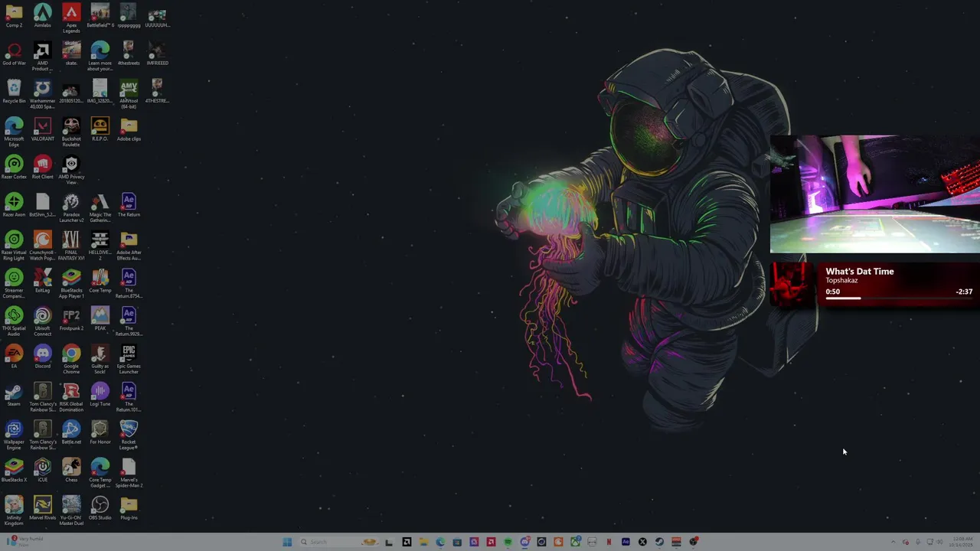Select the Razer Cortex shortcut
This screenshot has height=551, width=980.
pos(14,168)
